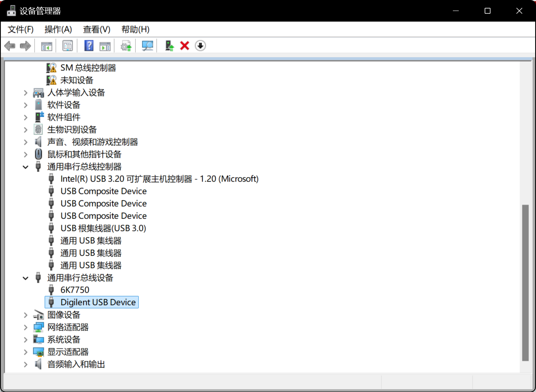Show or hide console tree toolbar icon
The width and height of the screenshot is (536, 392).
tap(47, 46)
